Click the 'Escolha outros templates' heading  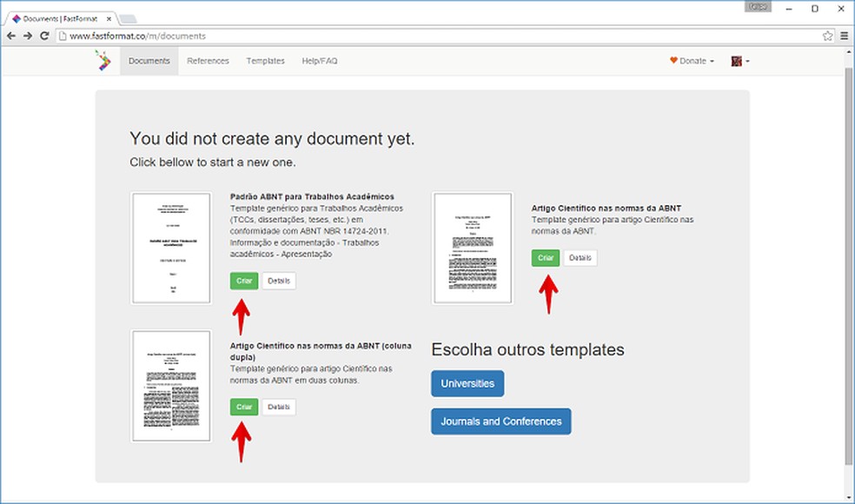[x=527, y=349]
